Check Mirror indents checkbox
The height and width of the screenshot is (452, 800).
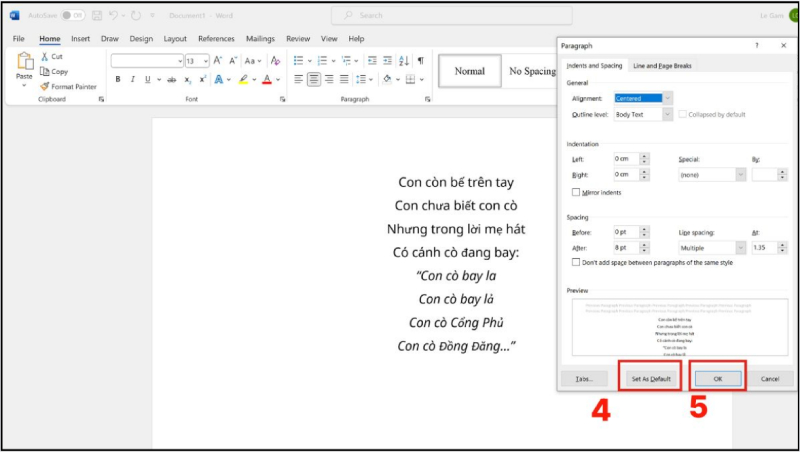pyautogui.click(x=576, y=192)
